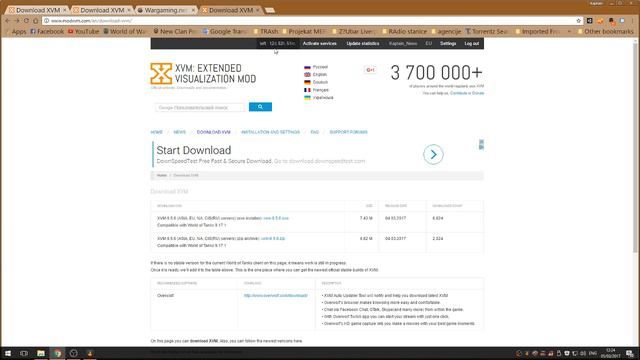The height and width of the screenshot is (360, 640).
Task: Click the orange extension icon in toolbar
Action: 600,20
